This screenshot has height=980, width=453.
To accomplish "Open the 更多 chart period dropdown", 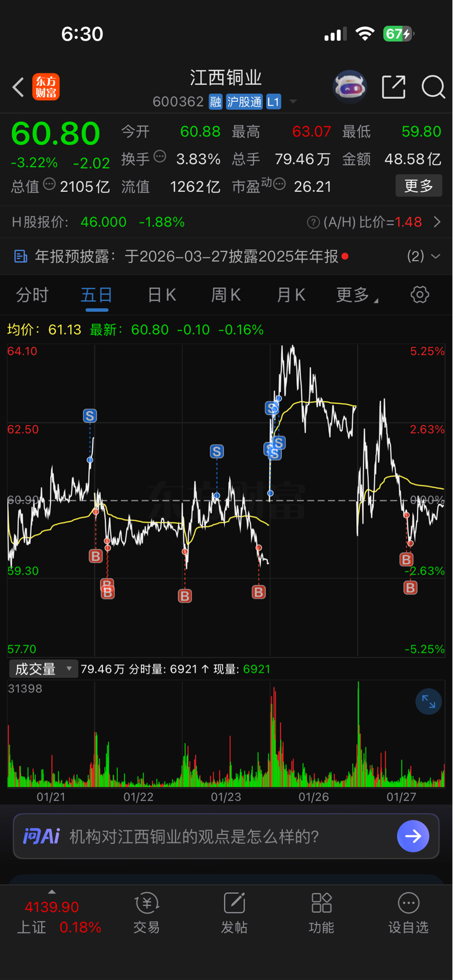I will [356, 295].
